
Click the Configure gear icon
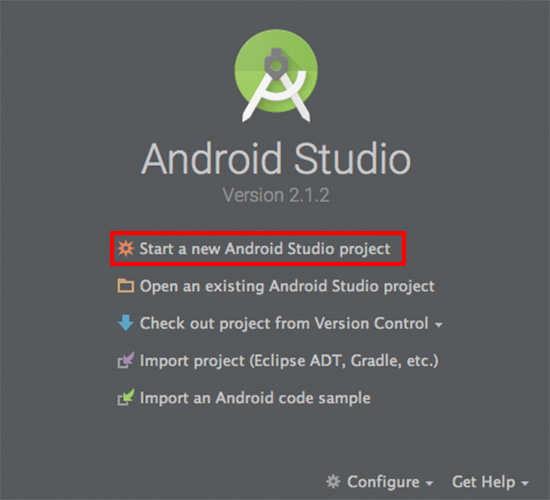(x=333, y=481)
